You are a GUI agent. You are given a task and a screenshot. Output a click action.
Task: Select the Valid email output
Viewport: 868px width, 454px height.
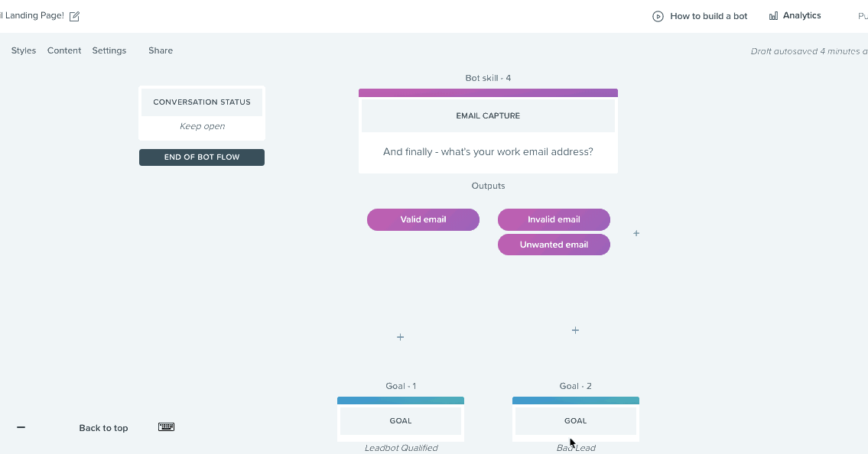(x=423, y=219)
